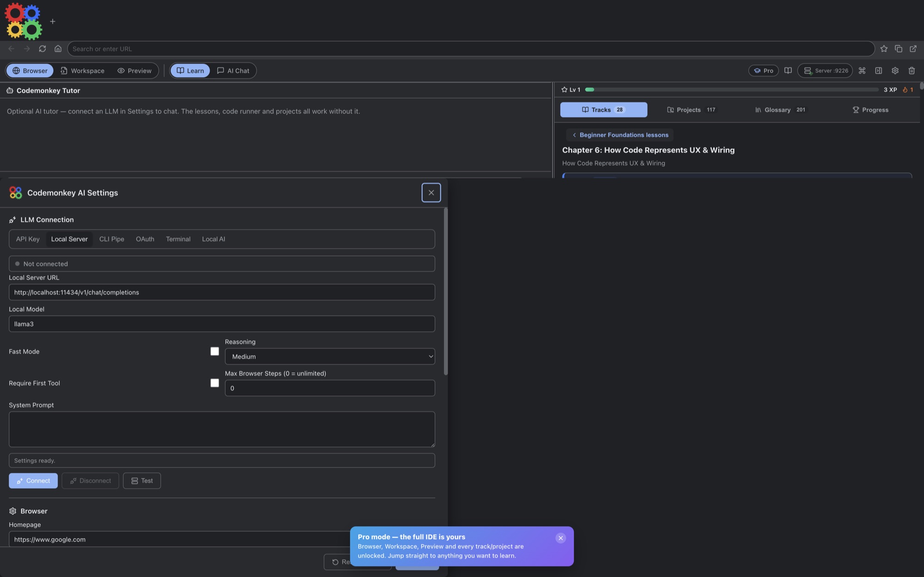Close the Pro mode notification
This screenshot has width=924, height=577.
click(560, 538)
